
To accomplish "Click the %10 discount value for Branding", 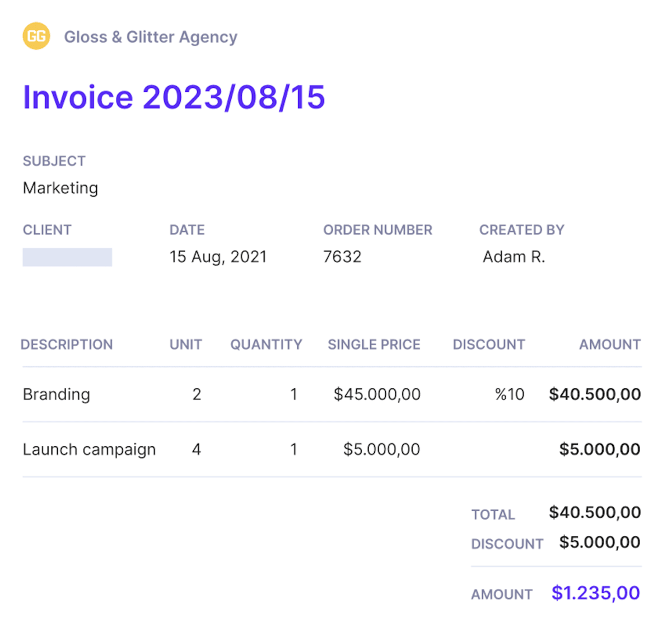I will coord(510,394).
